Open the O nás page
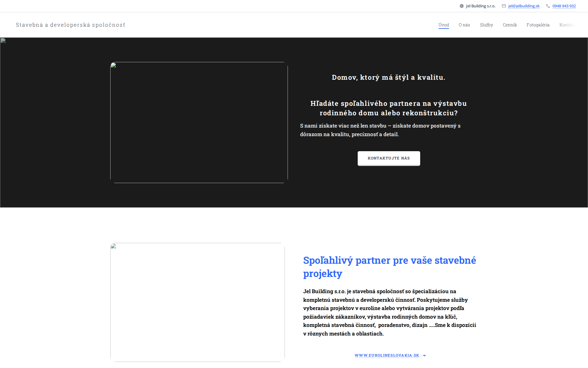Viewport: 588px width, 368px height. coord(464,25)
